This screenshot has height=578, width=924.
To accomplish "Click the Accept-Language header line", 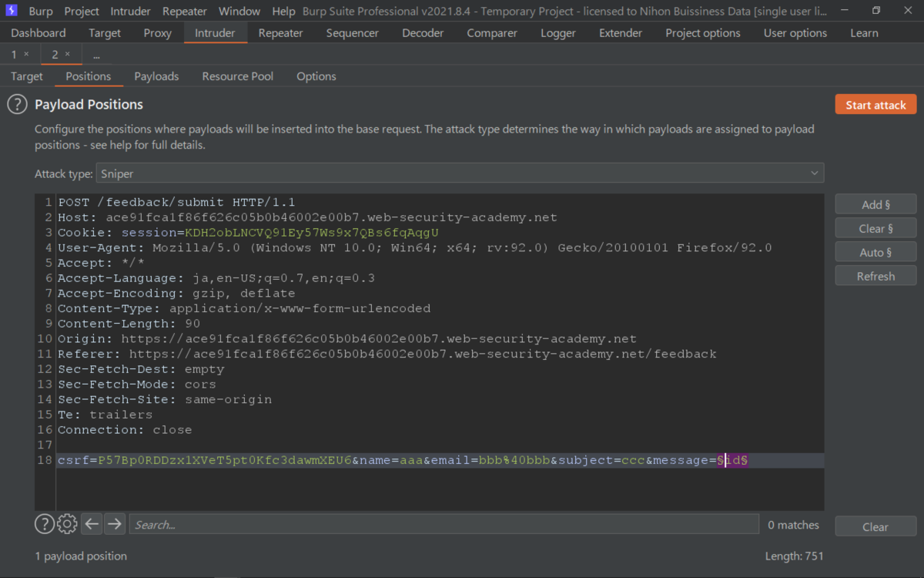I will click(216, 278).
